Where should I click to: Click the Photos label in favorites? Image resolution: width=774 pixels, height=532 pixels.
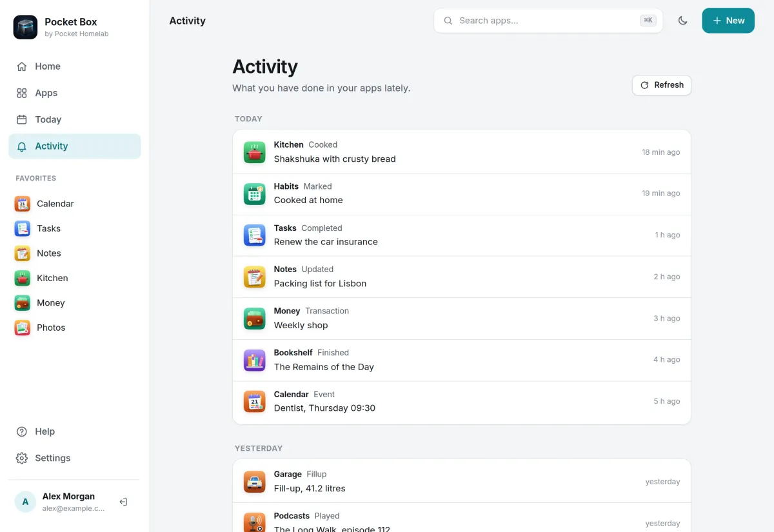(x=51, y=328)
